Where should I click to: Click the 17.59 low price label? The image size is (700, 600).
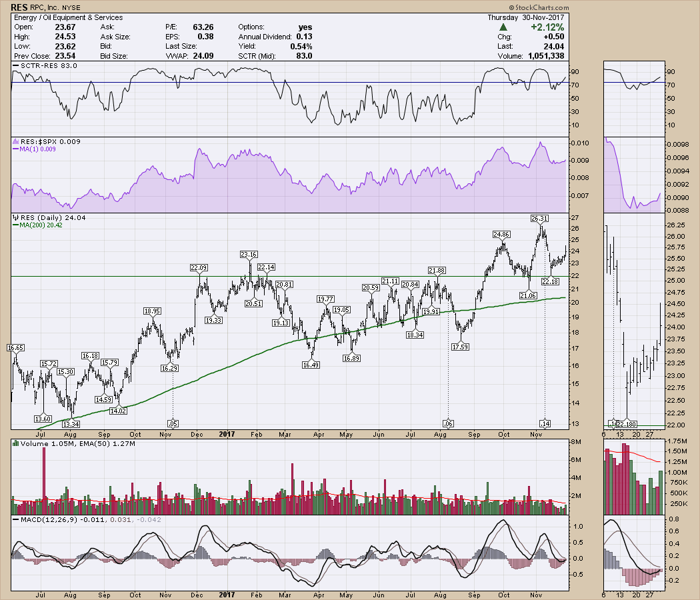click(x=460, y=347)
